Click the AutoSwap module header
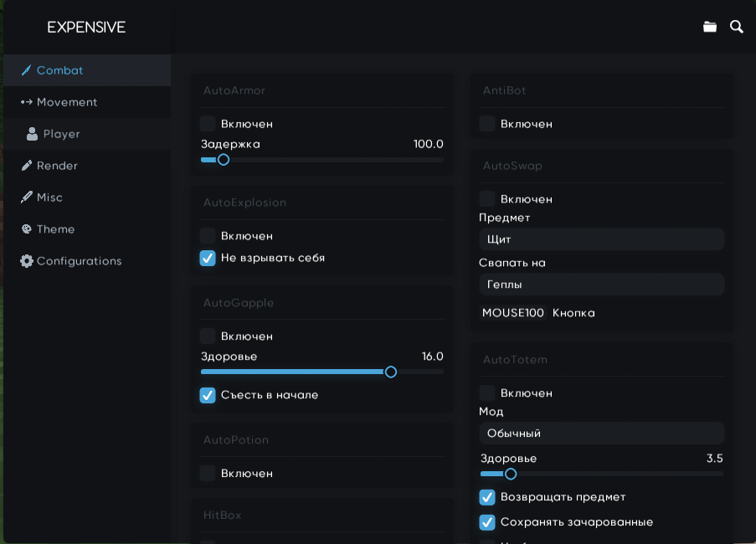The image size is (756, 544). [x=512, y=166]
